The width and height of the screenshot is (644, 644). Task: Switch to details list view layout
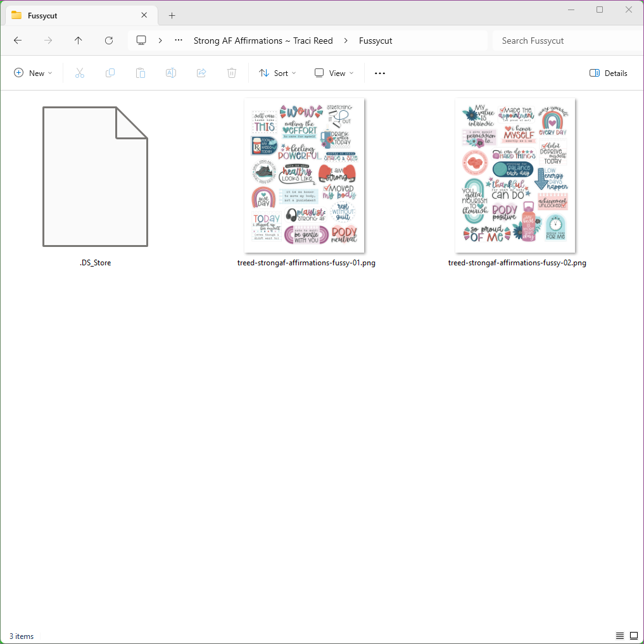tap(619, 636)
